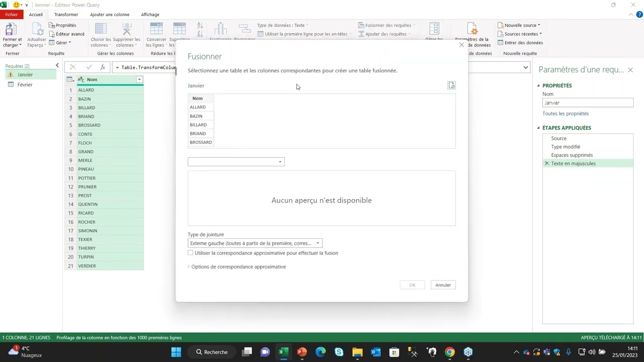Delete the Texte en majuscules step with X
Viewport: 644px width, 362px height.
coord(547,163)
